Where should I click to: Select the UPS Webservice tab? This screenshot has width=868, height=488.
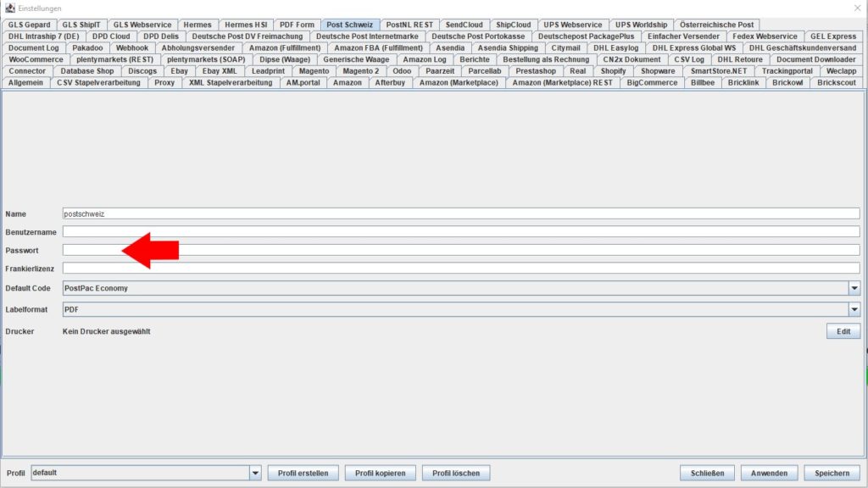(572, 25)
